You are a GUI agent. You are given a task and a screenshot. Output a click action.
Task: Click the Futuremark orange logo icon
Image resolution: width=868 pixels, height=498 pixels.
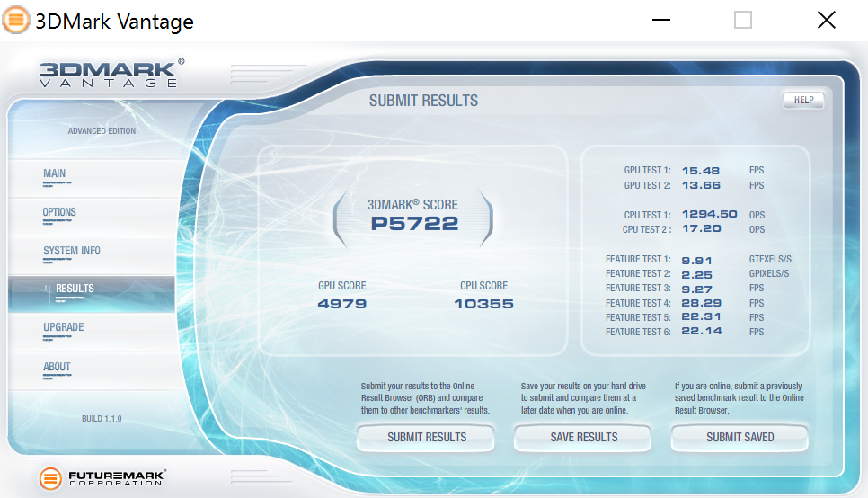point(49,478)
